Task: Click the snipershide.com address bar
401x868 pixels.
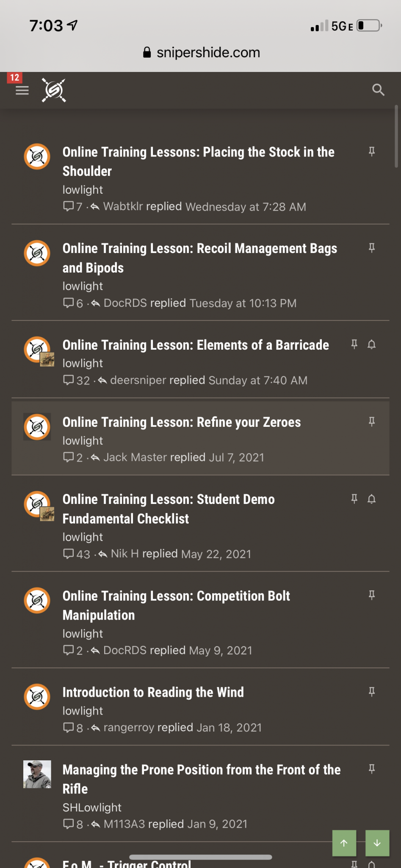Action: click(x=201, y=53)
